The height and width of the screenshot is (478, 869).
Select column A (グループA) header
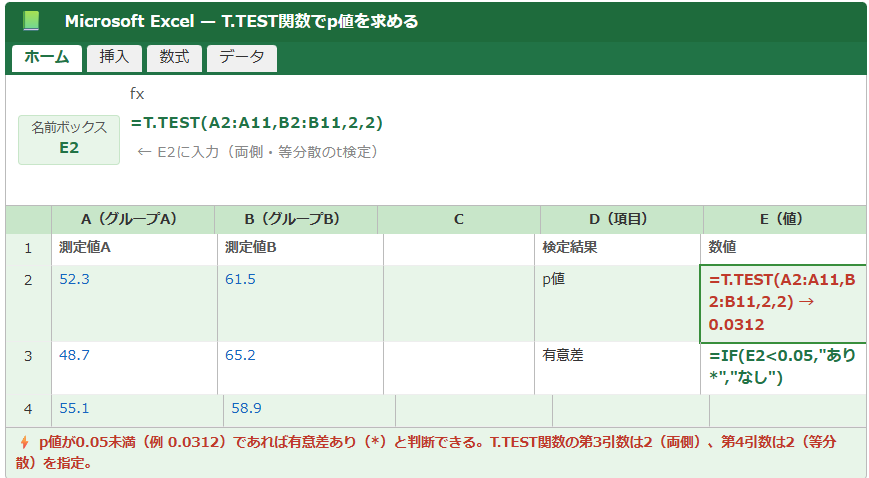click(x=133, y=219)
